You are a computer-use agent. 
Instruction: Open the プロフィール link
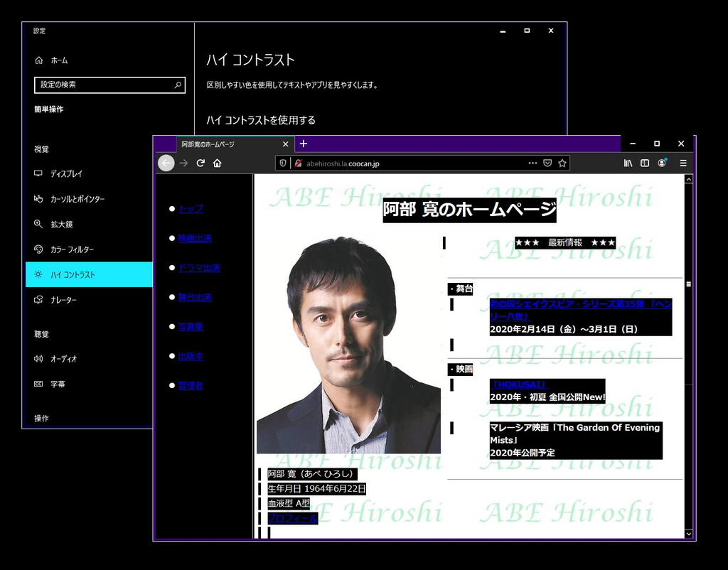click(291, 518)
